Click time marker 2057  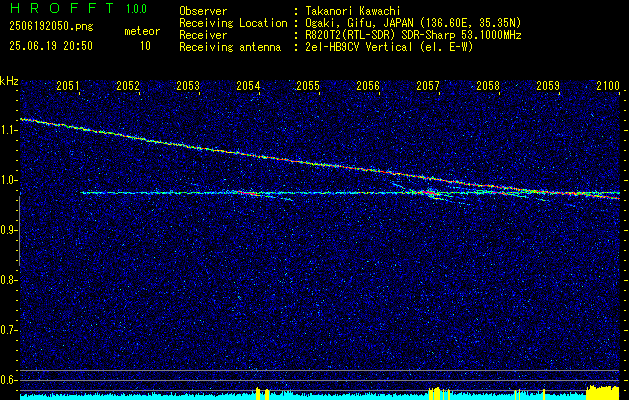tap(428, 85)
